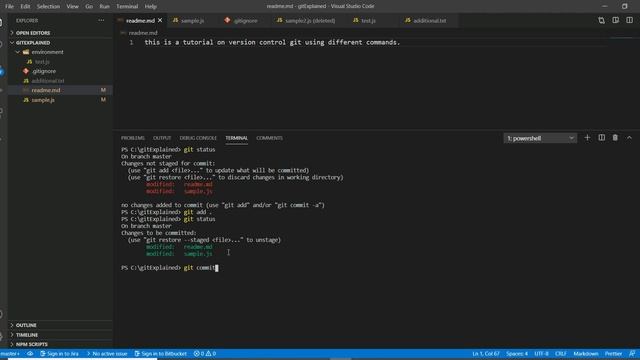Change the UTF-8 encoding status item
The image size is (640, 360).
[541, 354]
